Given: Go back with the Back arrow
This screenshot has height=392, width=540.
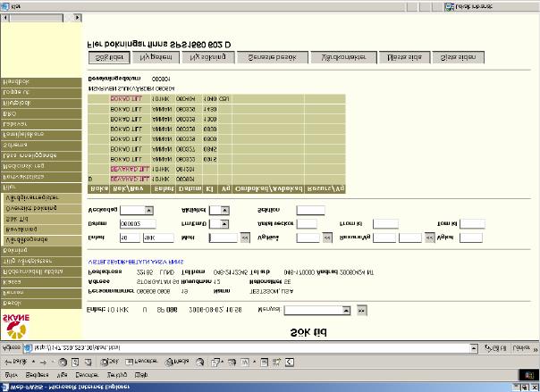Looking at the screenshot, I should [x=16, y=362].
